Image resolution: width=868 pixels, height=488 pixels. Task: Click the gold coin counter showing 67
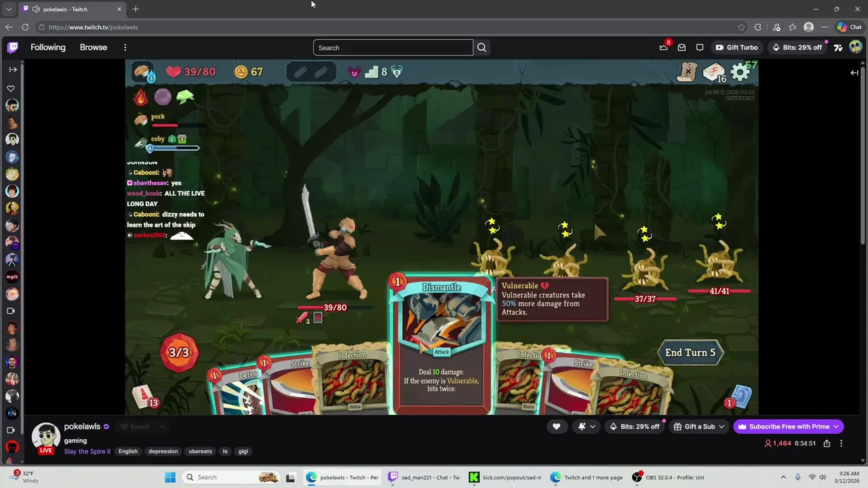click(248, 72)
